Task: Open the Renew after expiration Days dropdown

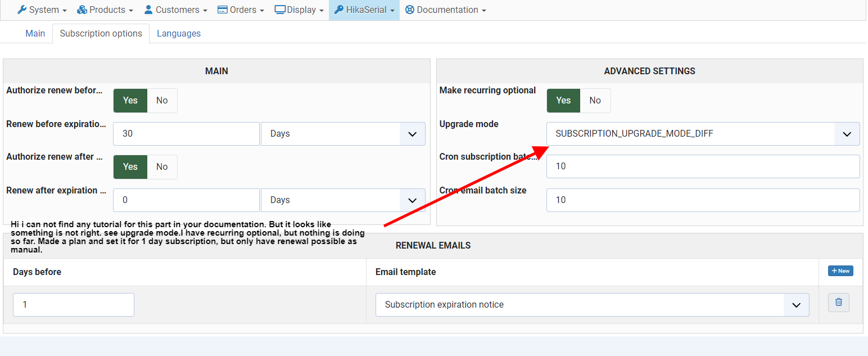Action: tap(343, 200)
